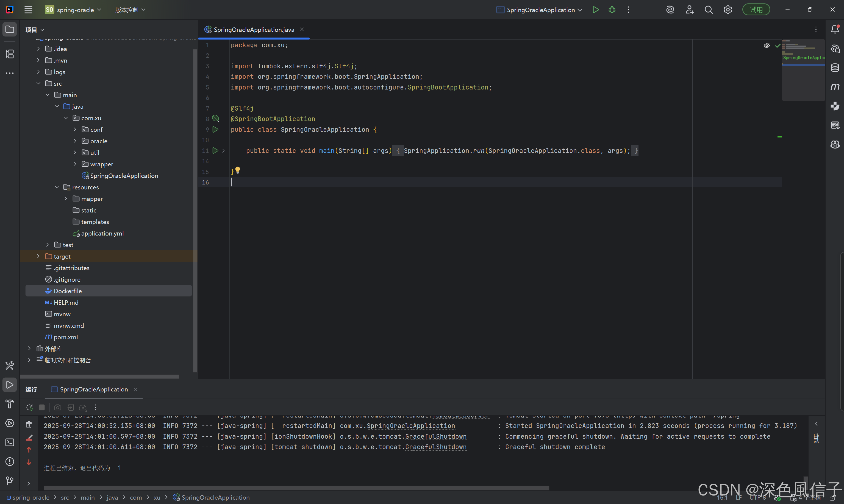The width and height of the screenshot is (844, 504).
Task: Open Code With Me add-user icon
Action: pos(689,10)
